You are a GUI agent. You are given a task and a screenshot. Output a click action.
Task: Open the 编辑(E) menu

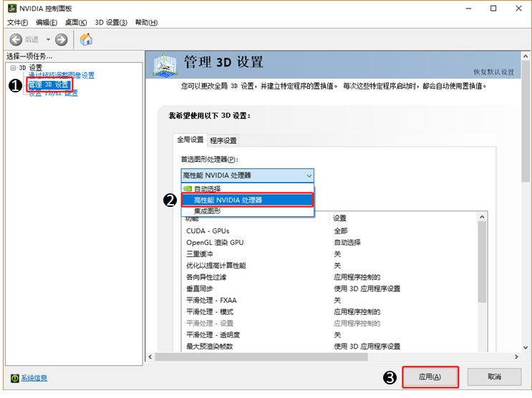click(47, 22)
